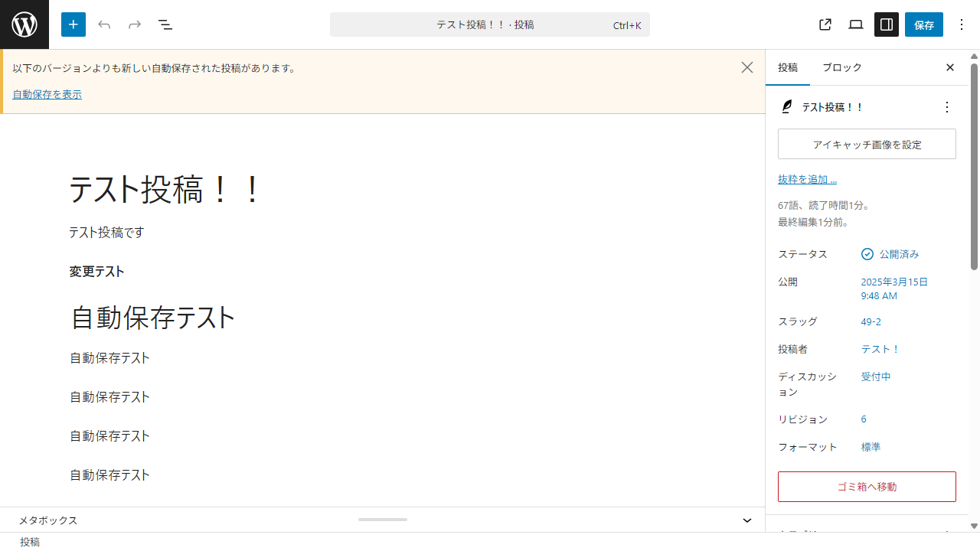Open the document overview panel
The height and width of the screenshot is (551, 980).
(x=165, y=24)
